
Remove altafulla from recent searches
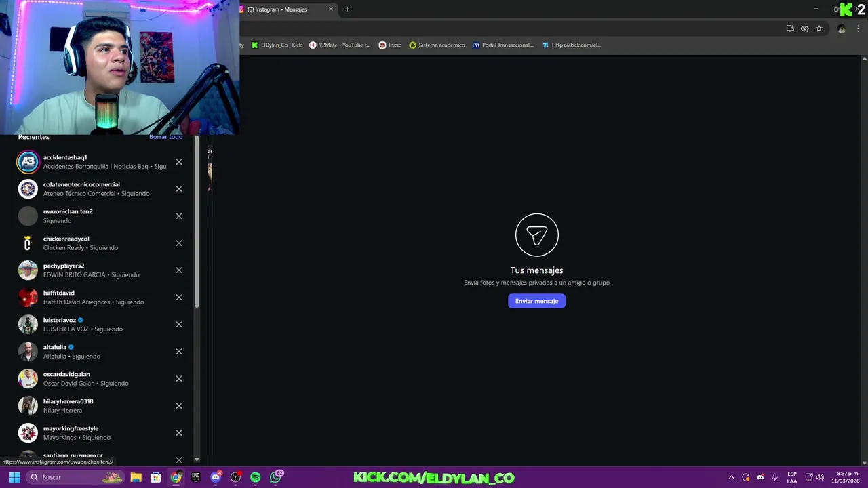pos(179,352)
